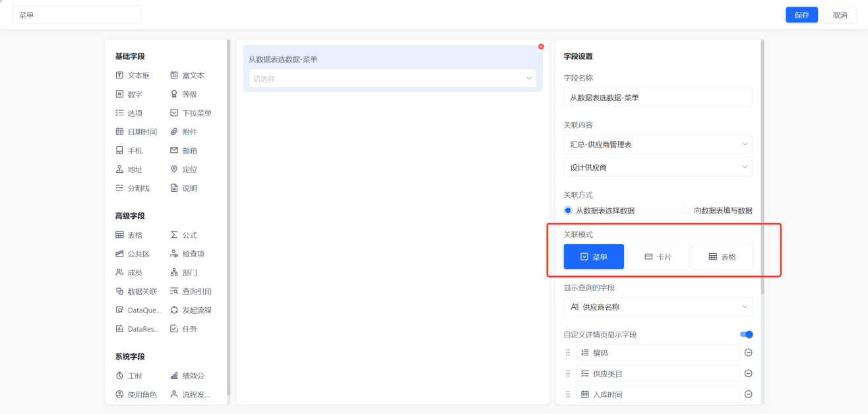Image resolution: width=868 pixels, height=414 pixels.
Task: Add the 部门 department field
Action: pos(183,272)
